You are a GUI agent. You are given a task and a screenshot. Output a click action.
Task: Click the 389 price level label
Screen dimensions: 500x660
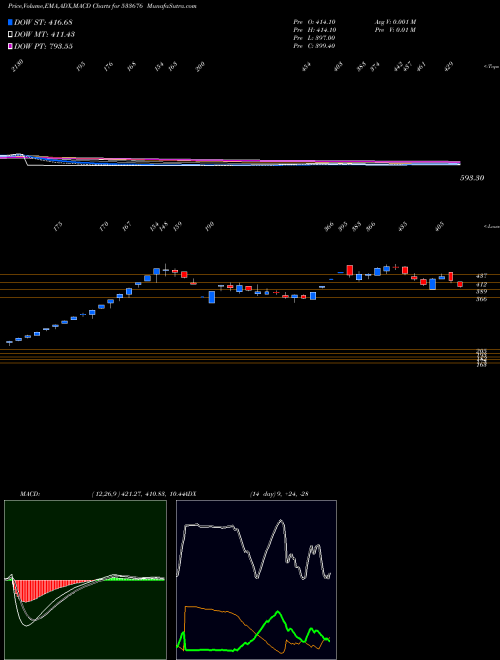(x=481, y=292)
